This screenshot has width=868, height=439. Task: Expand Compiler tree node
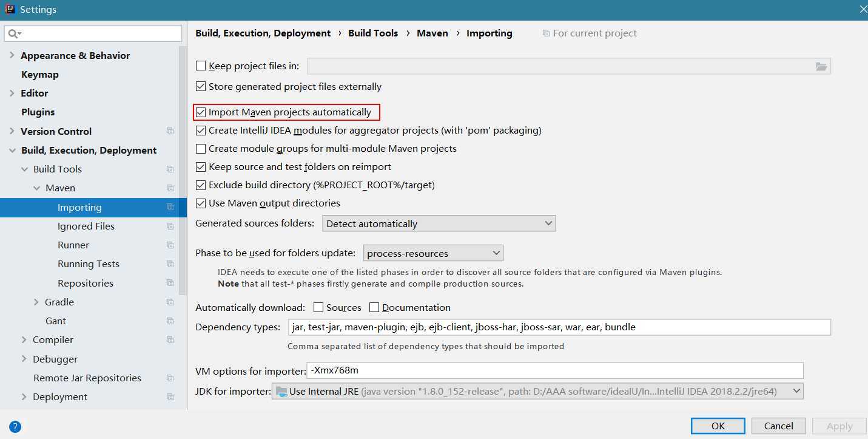tap(24, 340)
